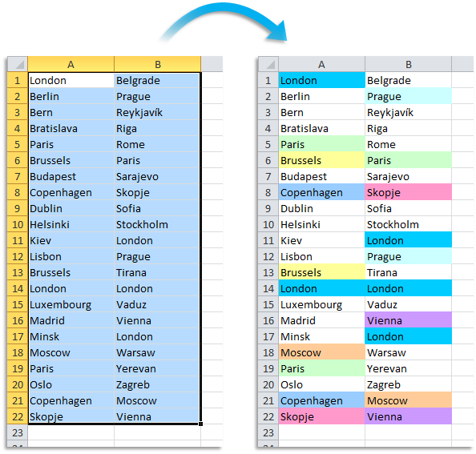Screen dimensions: 476x454
Task: Click the yellow Brussels cell in row 6
Action: [x=322, y=160]
